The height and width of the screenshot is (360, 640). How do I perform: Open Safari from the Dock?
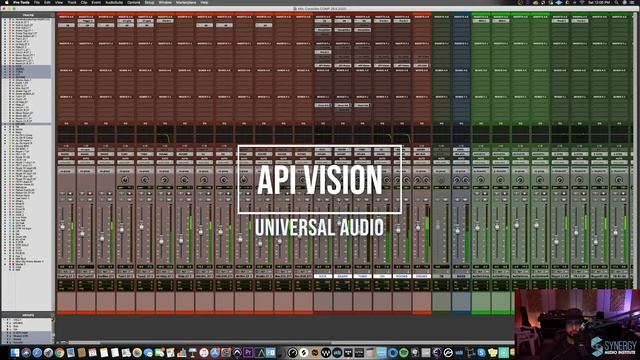(37, 352)
